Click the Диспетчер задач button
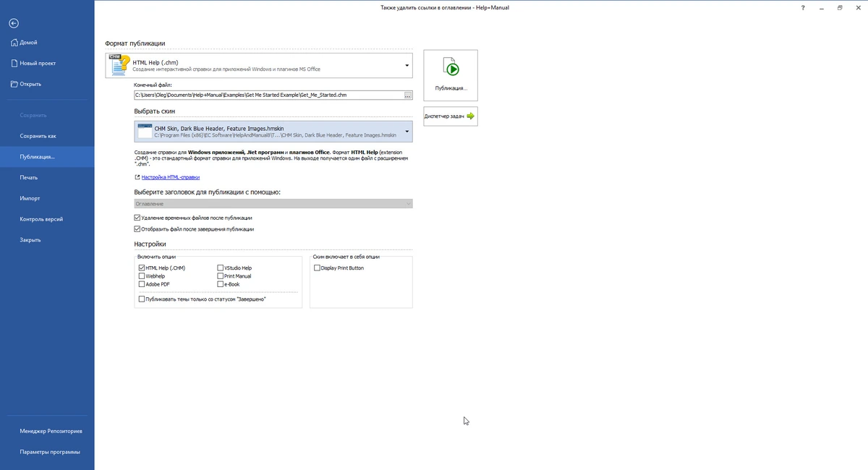This screenshot has width=868, height=470. point(451,116)
